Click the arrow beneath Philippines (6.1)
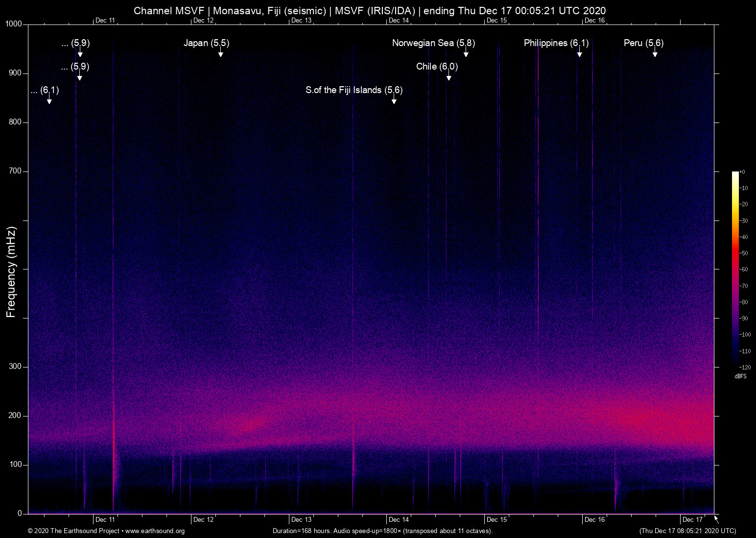The height and width of the screenshot is (538, 756). [x=579, y=53]
